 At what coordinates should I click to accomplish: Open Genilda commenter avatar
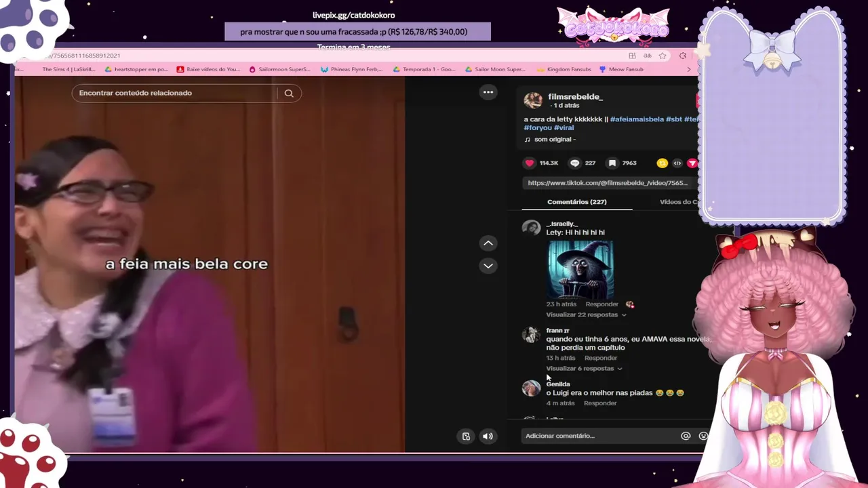[x=531, y=388]
